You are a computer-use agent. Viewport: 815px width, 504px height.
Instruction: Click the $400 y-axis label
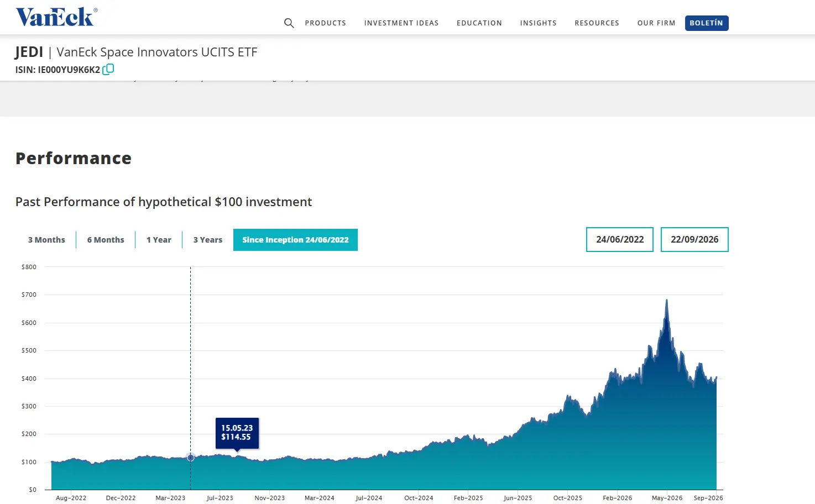pyautogui.click(x=29, y=379)
